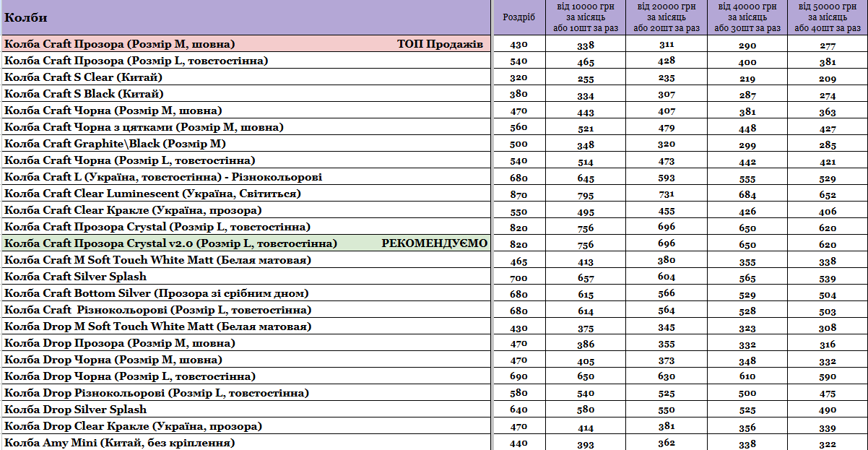Click retail price 320 for Craft S Clear
The image size is (868, 450).
pos(518,78)
